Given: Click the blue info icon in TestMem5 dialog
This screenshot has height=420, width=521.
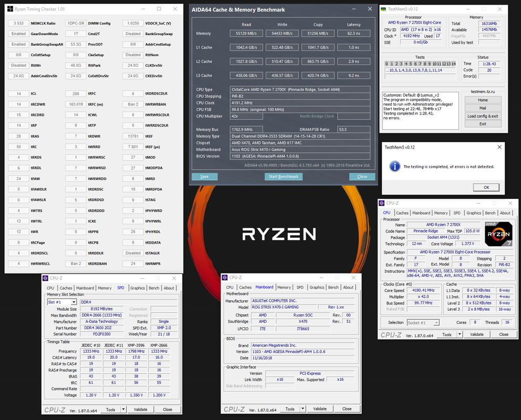Looking at the screenshot, I should 395,166.
